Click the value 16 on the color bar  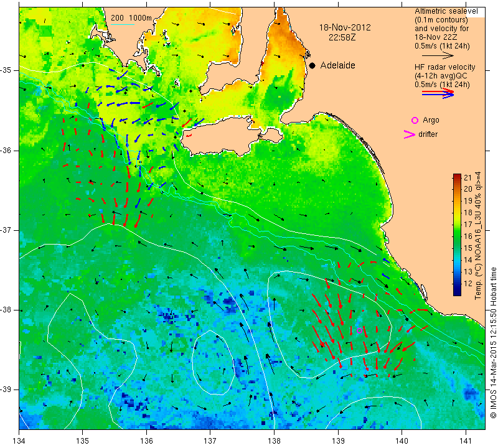(x=468, y=236)
